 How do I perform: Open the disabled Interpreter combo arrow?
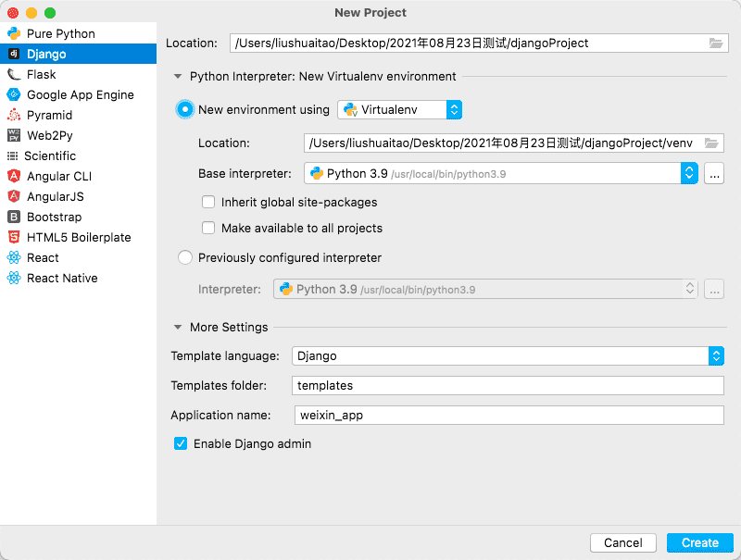pyautogui.click(x=690, y=289)
